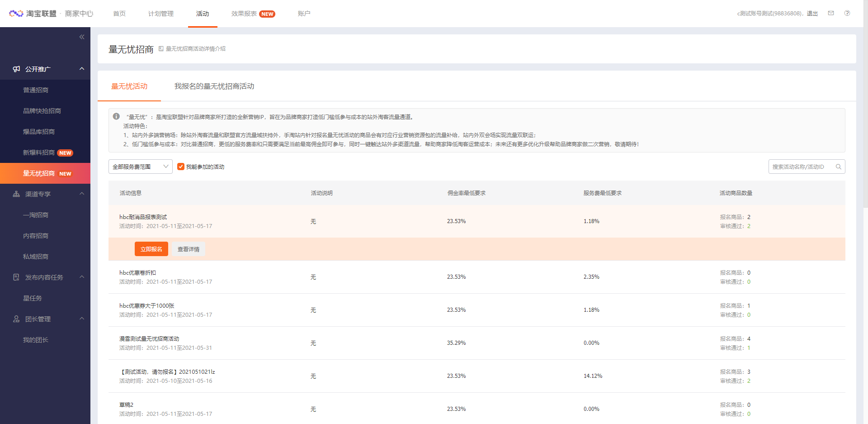The width and height of the screenshot is (868, 424).
Task: Click the 渠道专享 hierarchy icon
Action: click(x=16, y=194)
